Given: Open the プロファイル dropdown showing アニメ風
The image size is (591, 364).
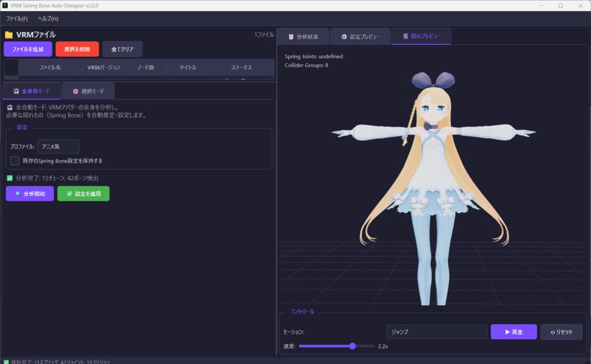Looking at the screenshot, I should [58, 146].
